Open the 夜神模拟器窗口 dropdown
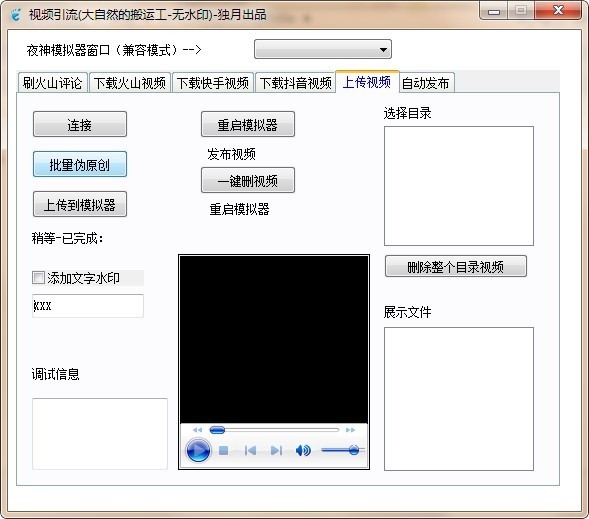589x519 pixels. click(x=323, y=49)
